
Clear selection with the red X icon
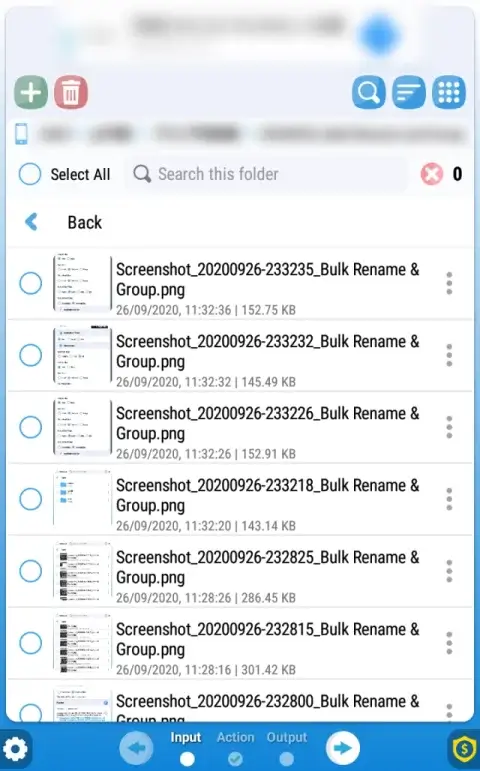[x=431, y=174]
